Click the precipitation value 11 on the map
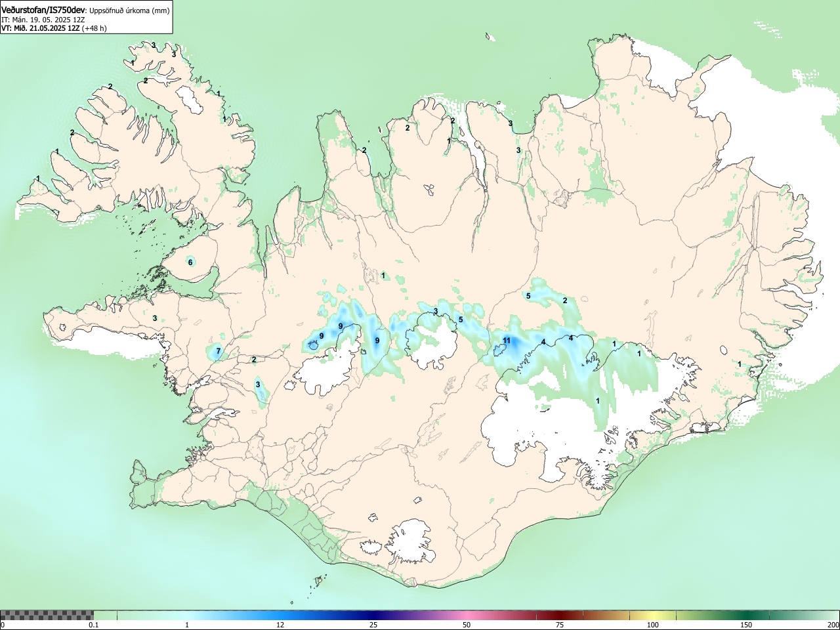The width and height of the screenshot is (840, 630). [x=507, y=341]
